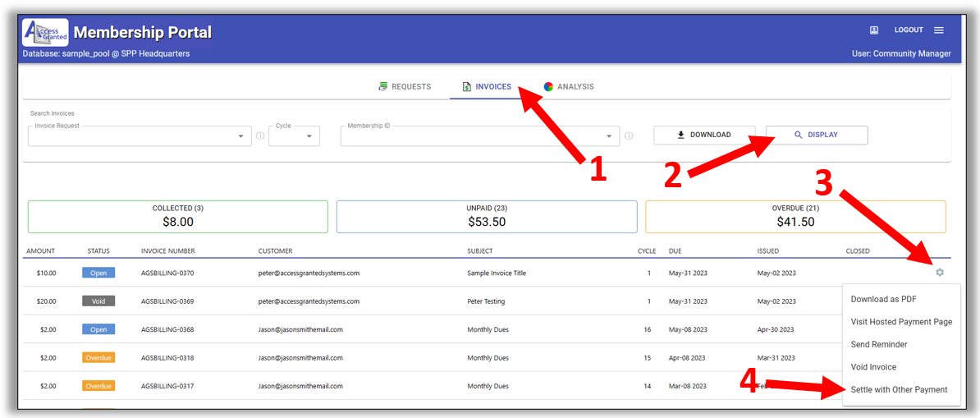Select Settle with Other Payment option
The image size is (980, 418).
[x=899, y=389]
